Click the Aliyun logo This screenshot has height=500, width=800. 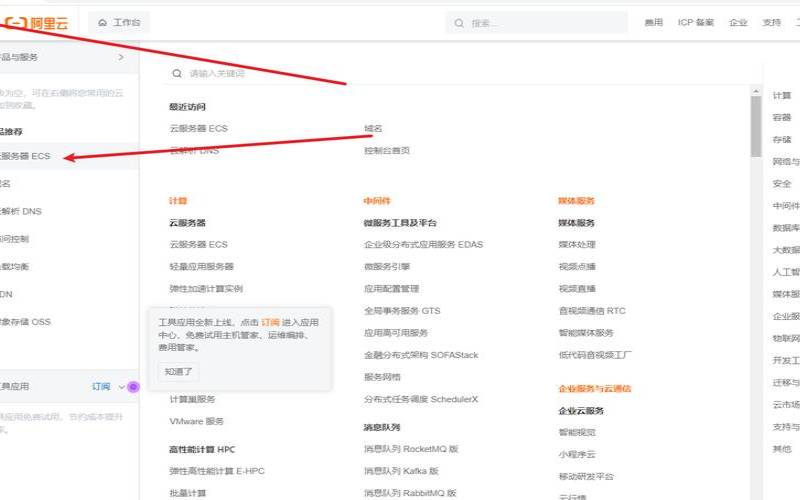[x=36, y=23]
